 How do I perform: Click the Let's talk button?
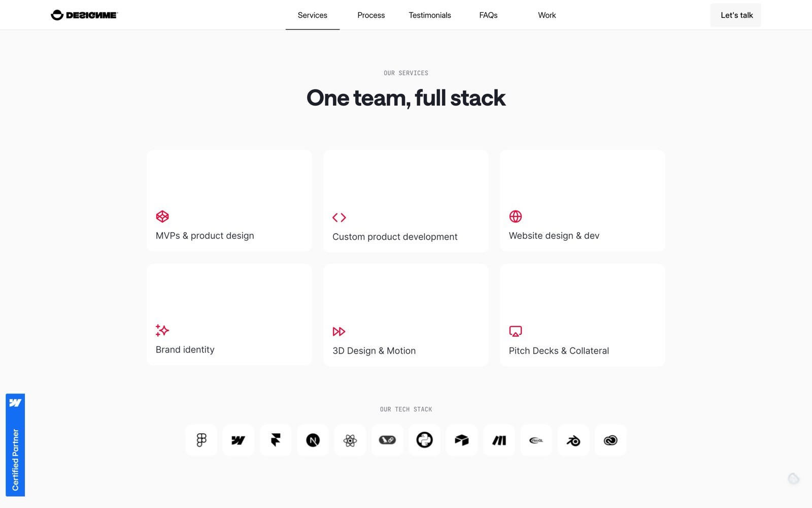coord(735,15)
